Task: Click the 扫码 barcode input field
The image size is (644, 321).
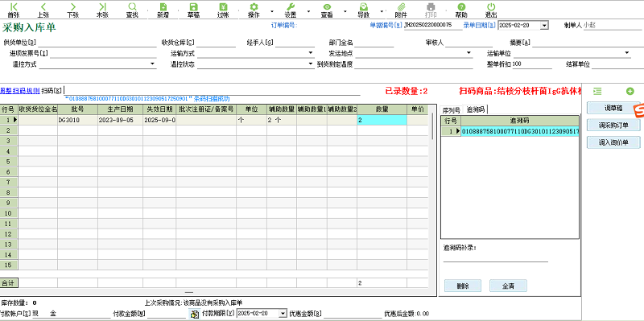Action: click(x=213, y=91)
